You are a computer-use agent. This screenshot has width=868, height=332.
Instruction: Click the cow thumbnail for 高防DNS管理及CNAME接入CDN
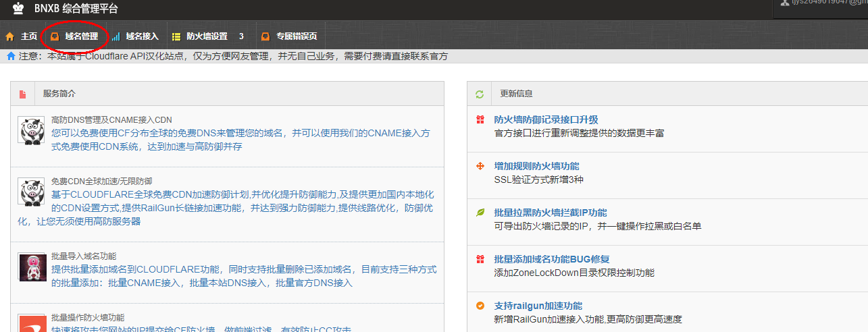[31, 130]
